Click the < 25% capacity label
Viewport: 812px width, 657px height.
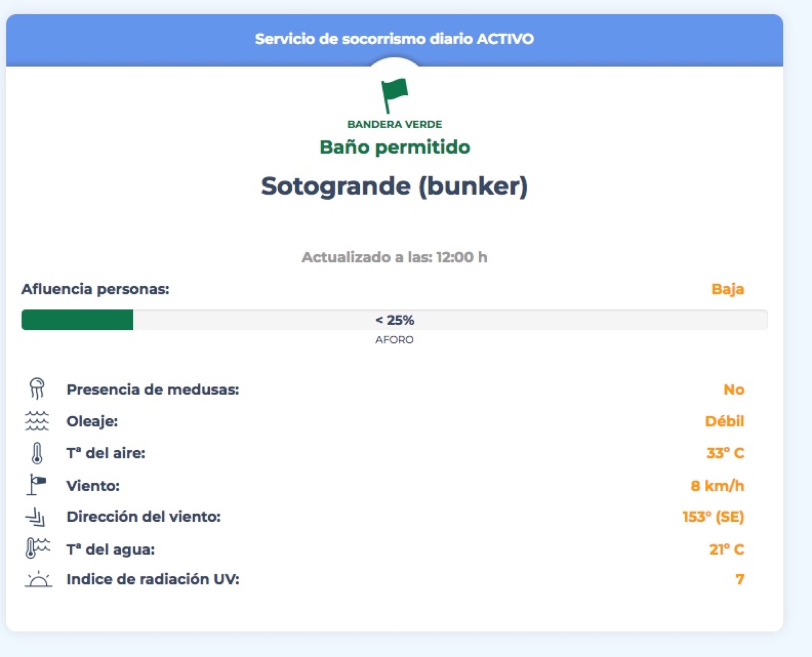[395, 320]
